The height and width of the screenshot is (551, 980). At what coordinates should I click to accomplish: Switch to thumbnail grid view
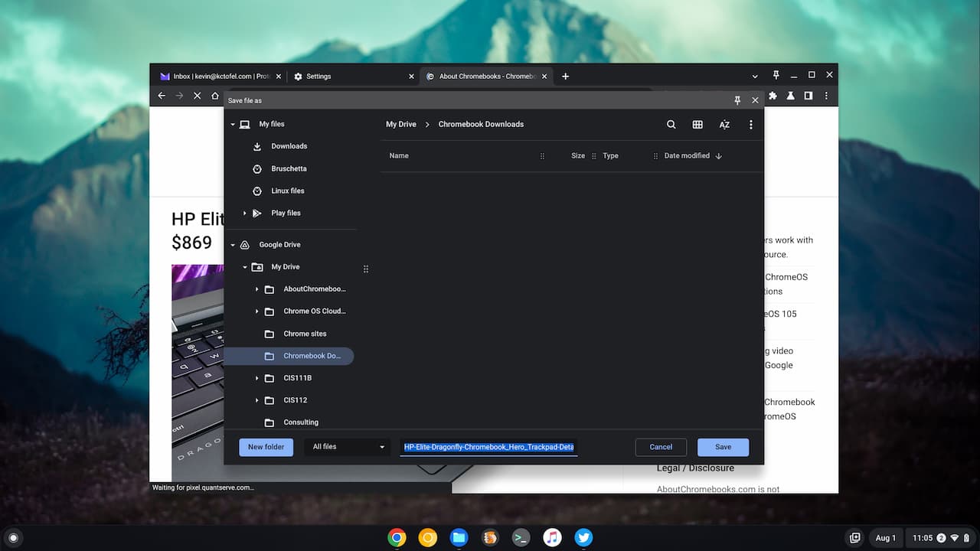click(x=697, y=125)
